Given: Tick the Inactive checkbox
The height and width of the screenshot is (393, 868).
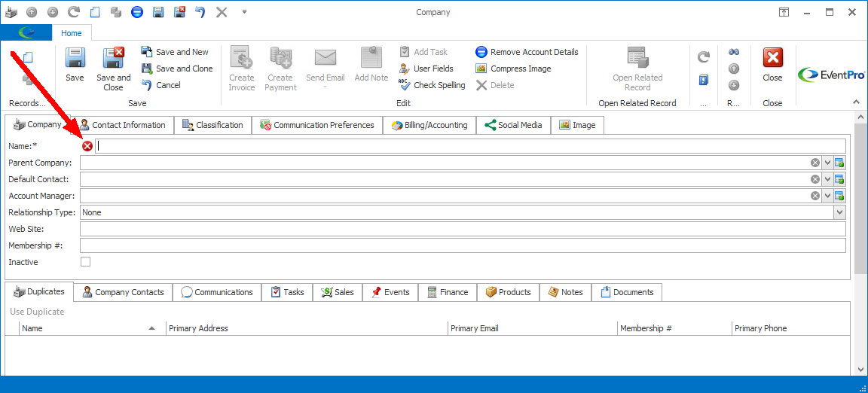Looking at the screenshot, I should click(x=86, y=262).
